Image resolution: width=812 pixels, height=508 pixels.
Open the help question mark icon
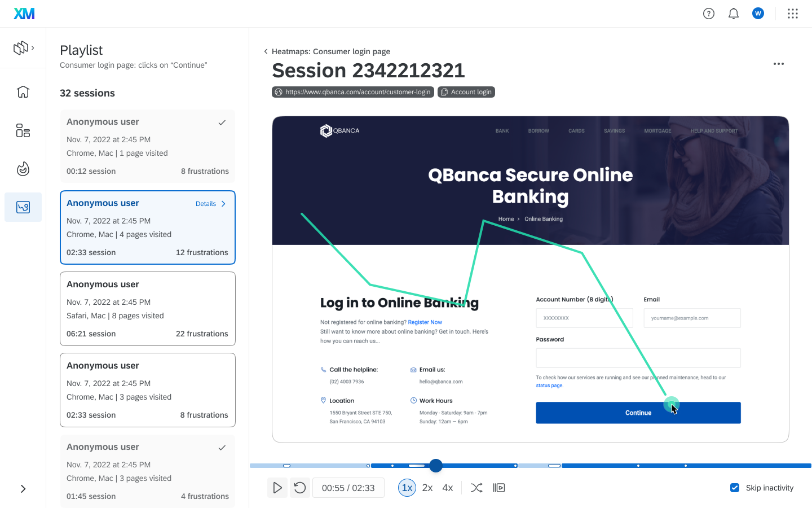(709, 14)
